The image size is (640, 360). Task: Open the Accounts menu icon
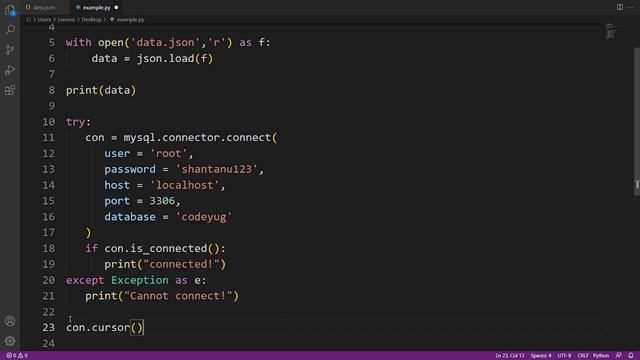10,321
